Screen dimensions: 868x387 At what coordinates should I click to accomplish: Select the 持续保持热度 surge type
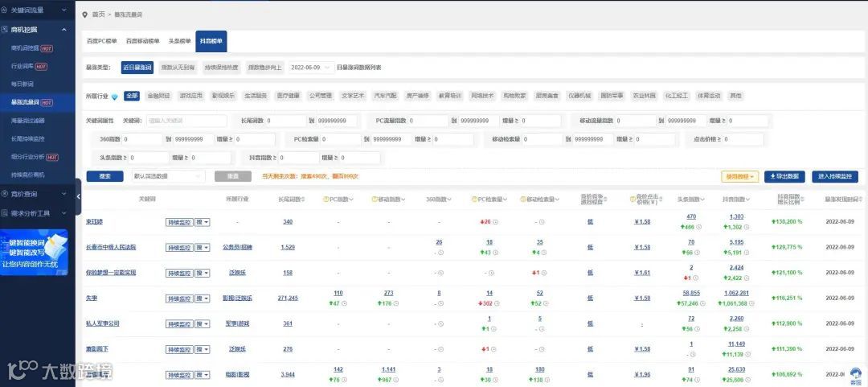point(221,68)
